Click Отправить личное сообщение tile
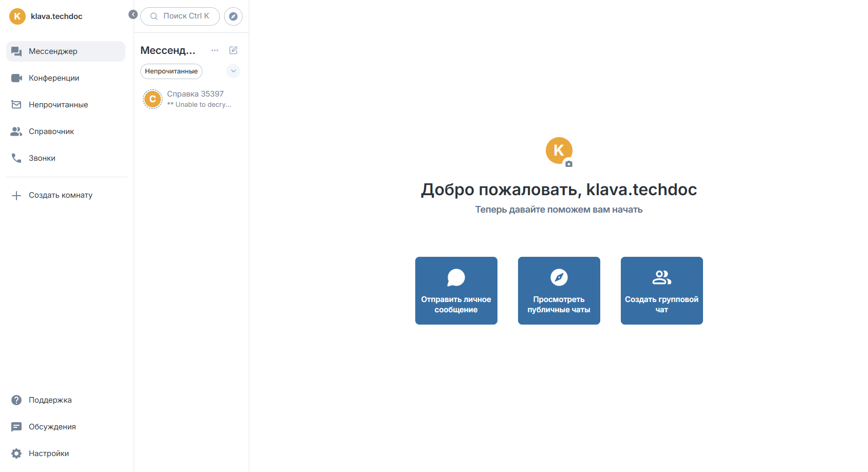The width and height of the screenshot is (868, 472). coord(456,291)
